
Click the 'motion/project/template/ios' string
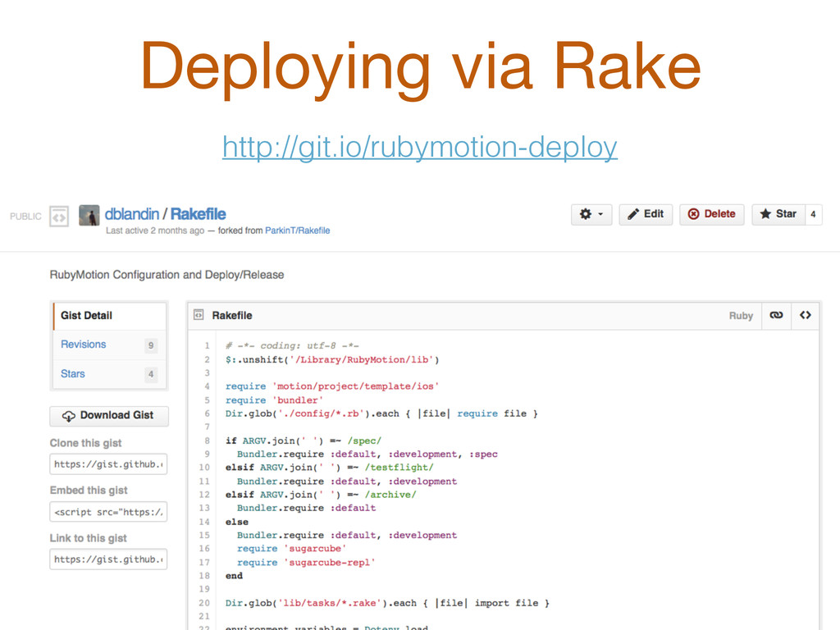[x=355, y=386]
